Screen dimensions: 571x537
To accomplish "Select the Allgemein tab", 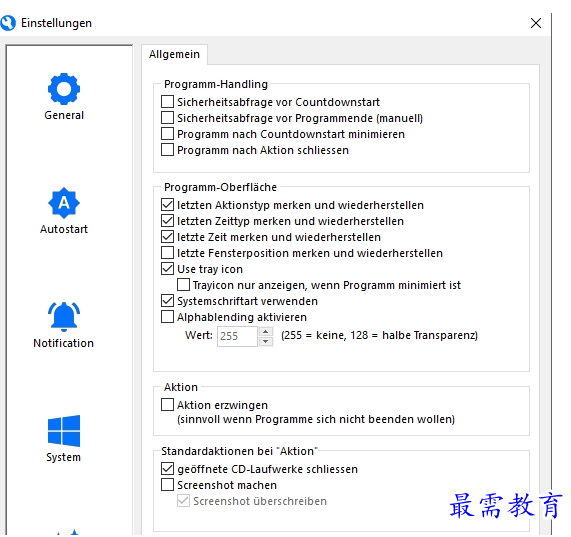I will coord(174,54).
